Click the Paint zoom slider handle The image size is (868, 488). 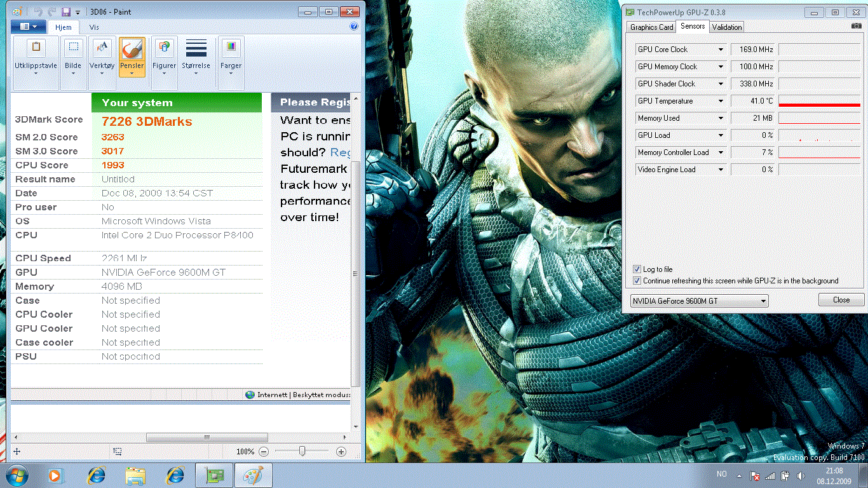(x=302, y=451)
